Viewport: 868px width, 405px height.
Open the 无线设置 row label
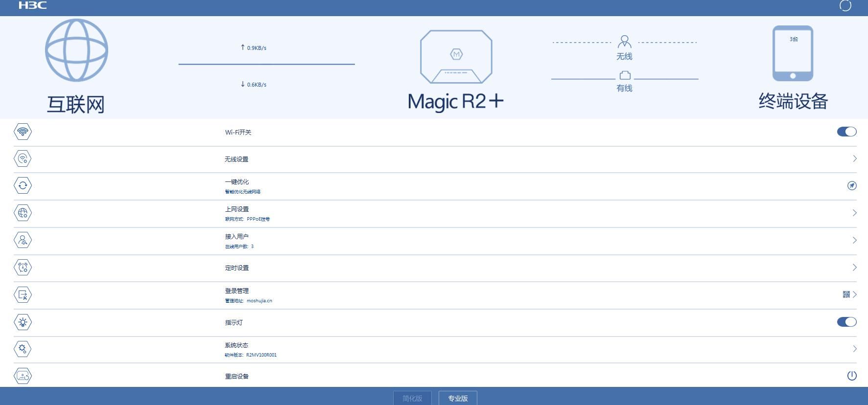[x=236, y=159]
